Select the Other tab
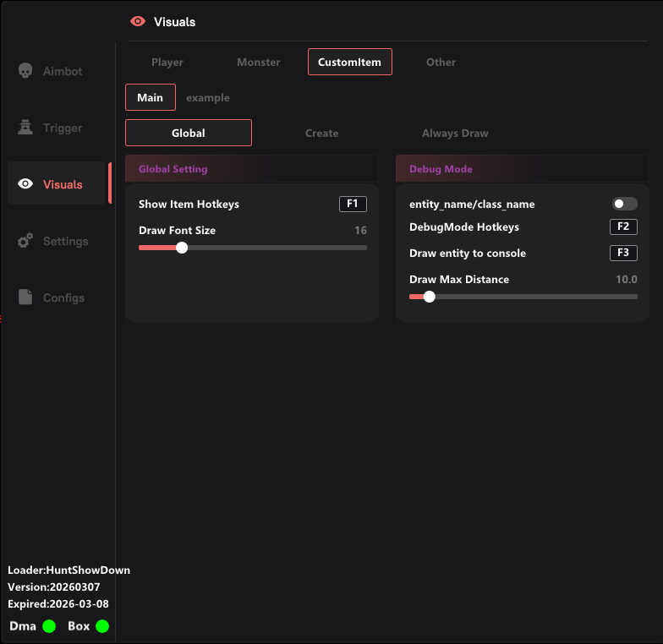663x644 pixels. (441, 62)
